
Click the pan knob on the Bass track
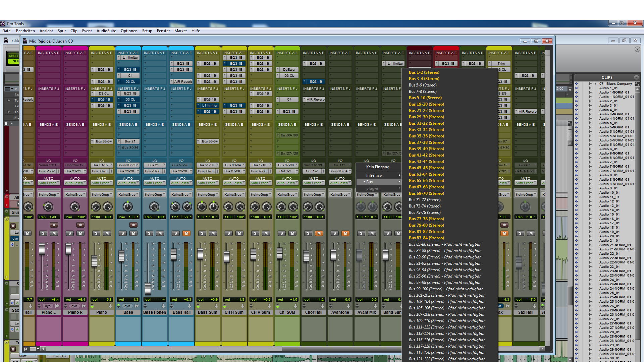[128, 207]
